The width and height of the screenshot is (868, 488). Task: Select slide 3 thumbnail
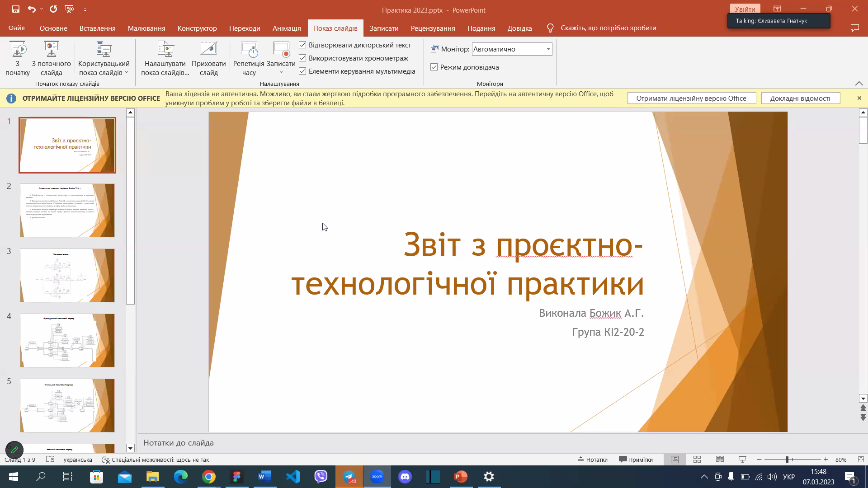pyautogui.click(x=67, y=275)
